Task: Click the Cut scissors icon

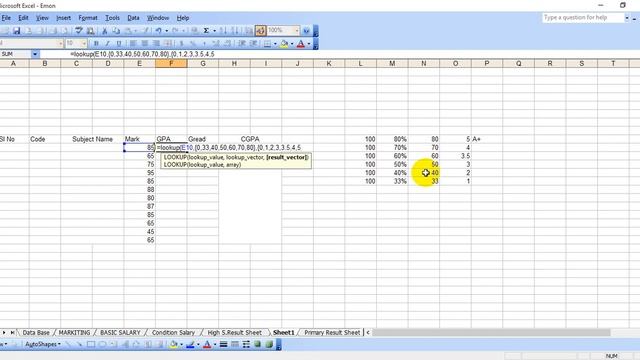Action: point(104,31)
